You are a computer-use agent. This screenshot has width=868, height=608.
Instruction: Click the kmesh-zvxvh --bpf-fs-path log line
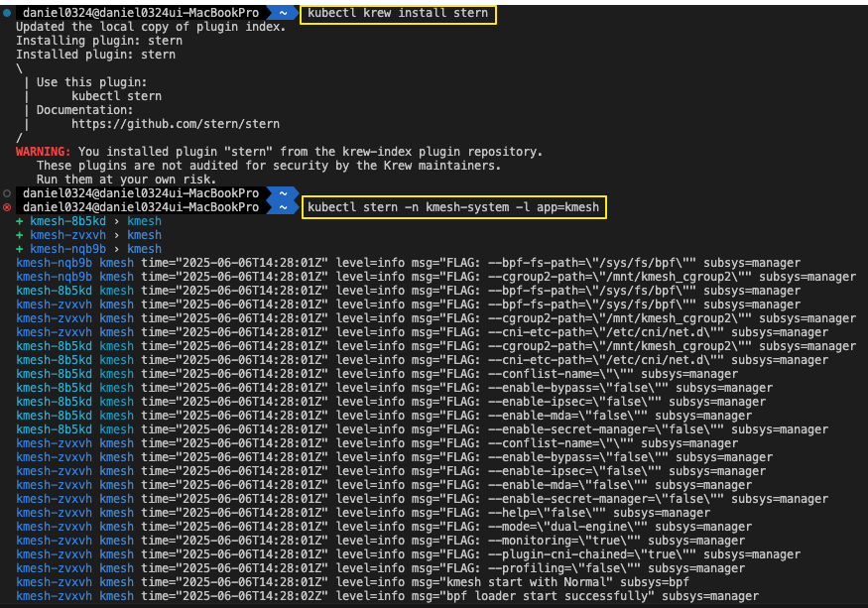coord(408,304)
